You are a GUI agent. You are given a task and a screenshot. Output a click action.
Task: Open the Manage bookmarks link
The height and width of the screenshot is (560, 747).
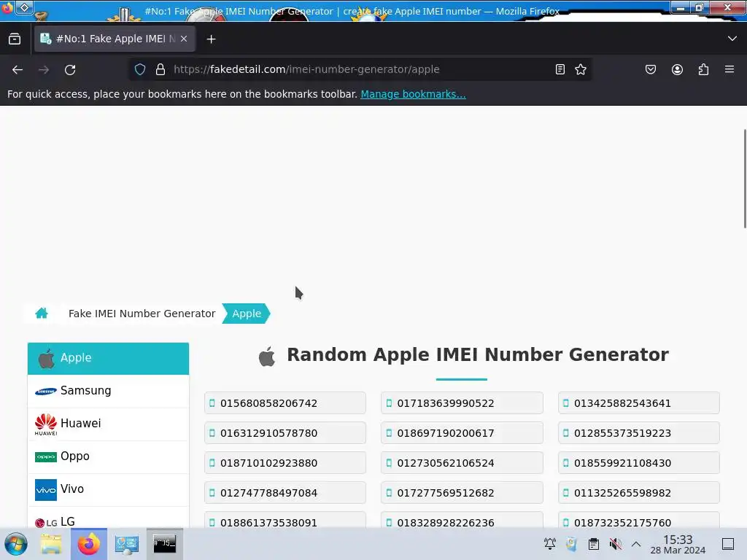click(x=413, y=94)
